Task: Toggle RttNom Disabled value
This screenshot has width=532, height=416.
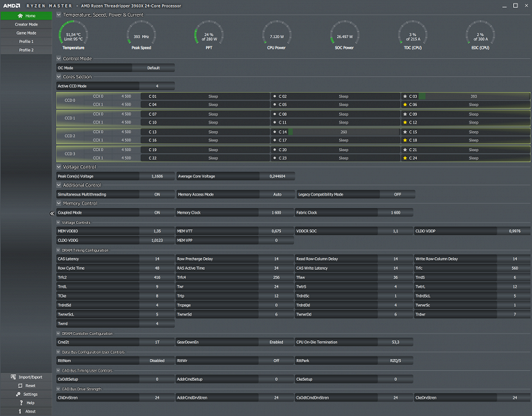Action: [x=157, y=361]
